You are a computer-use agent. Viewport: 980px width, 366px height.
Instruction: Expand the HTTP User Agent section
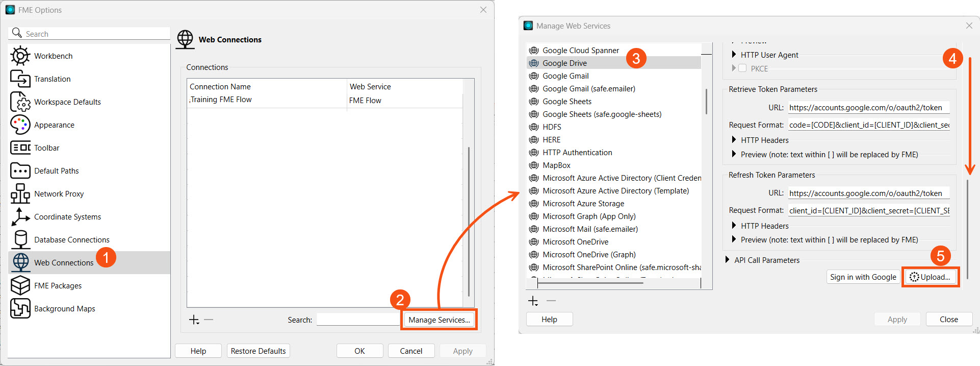[734, 55]
